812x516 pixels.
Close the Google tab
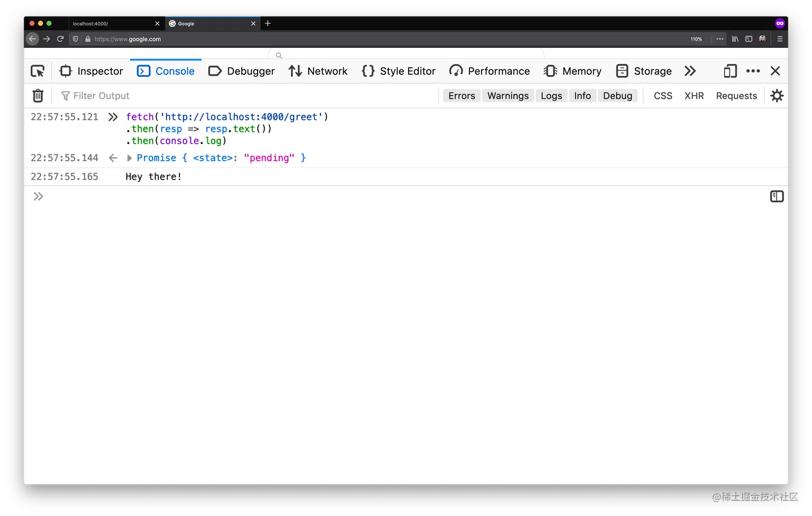pos(253,24)
